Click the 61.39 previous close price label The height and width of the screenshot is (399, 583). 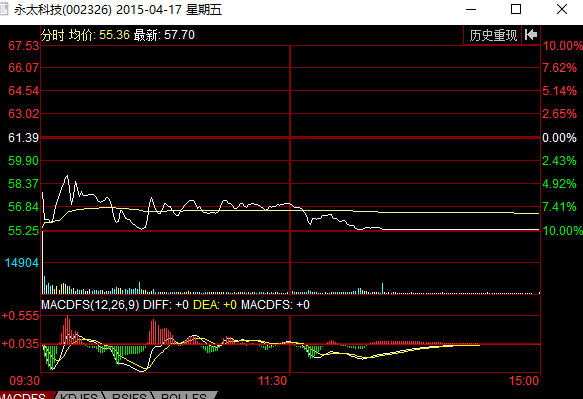(x=23, y=138)
